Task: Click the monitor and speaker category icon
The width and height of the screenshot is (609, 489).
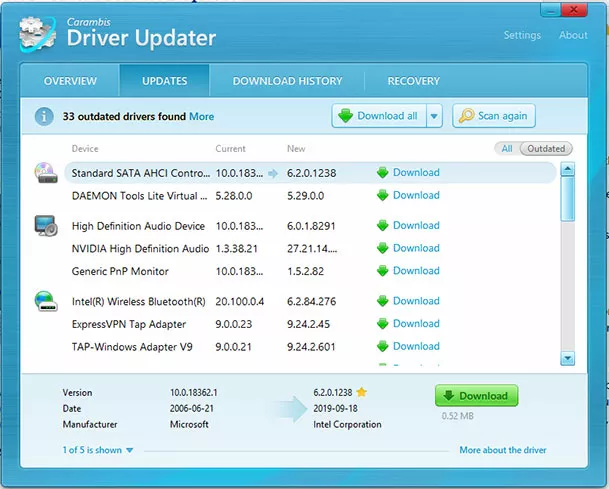Action: pyautogui.click(x=46, y=226)
